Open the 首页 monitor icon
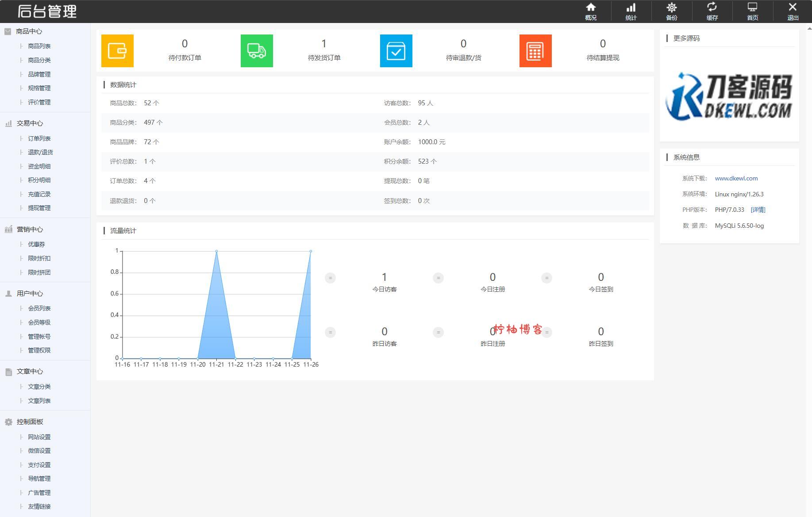The width and height of the screenshot is (812, 517). tap(752, 11)
